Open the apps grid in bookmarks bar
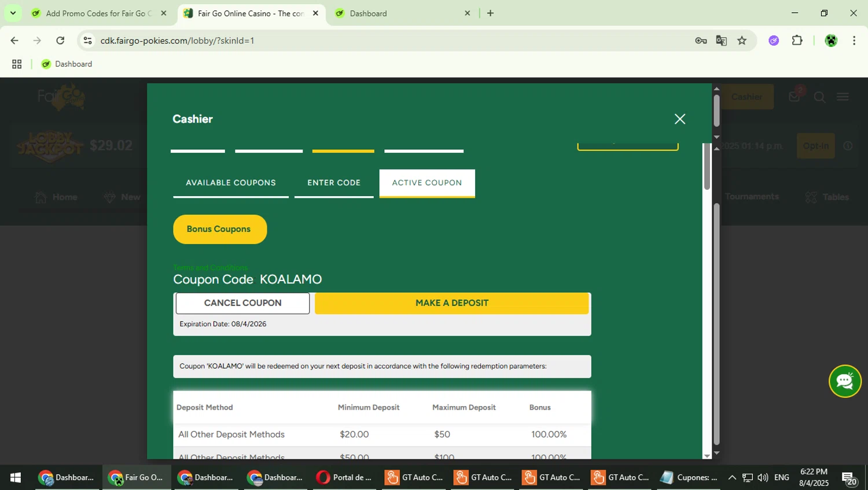868x490 pixels. 17,64
